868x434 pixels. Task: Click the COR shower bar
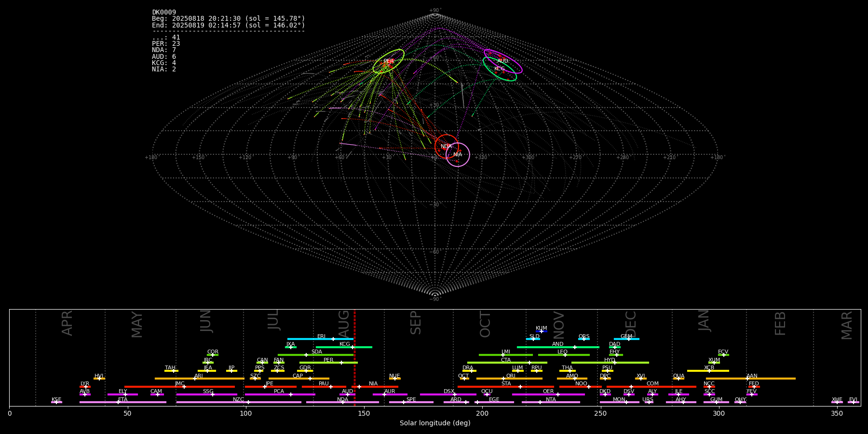tap(213, 355)
